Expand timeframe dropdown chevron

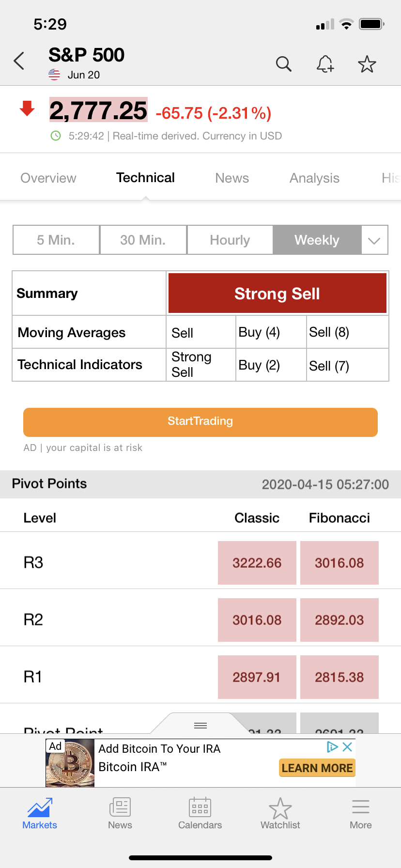coord(374,240)
